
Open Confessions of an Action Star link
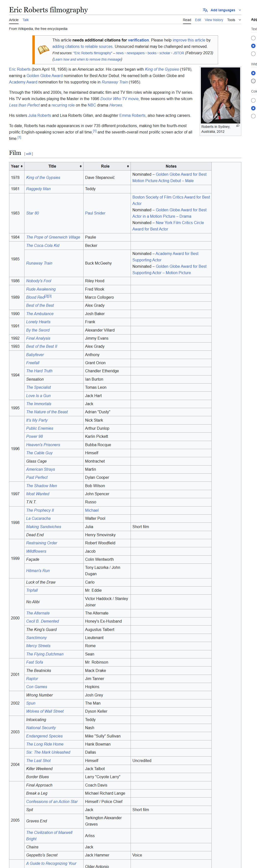[52, 801]
